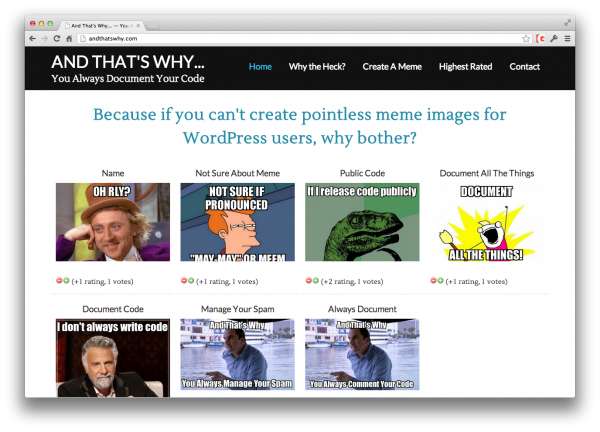
Task: Open the Always Document title link
Action: tap(362, 309)
